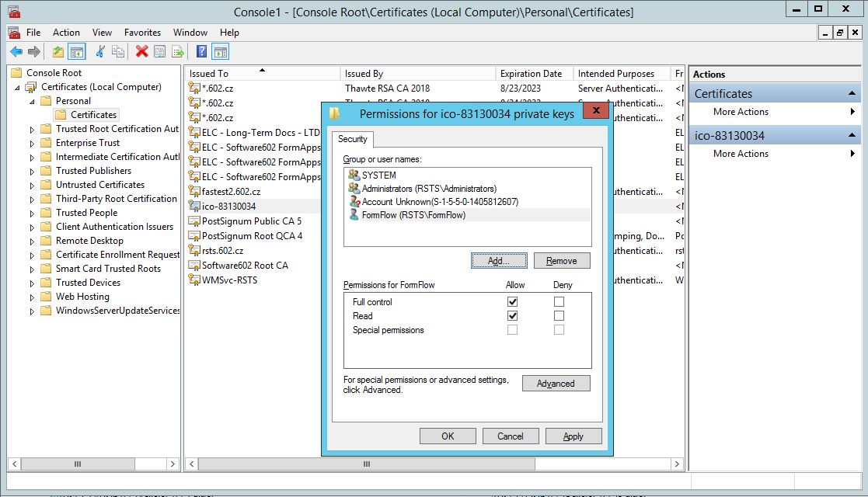Open the Action menu
868x497 pixels.
point(66,33)
